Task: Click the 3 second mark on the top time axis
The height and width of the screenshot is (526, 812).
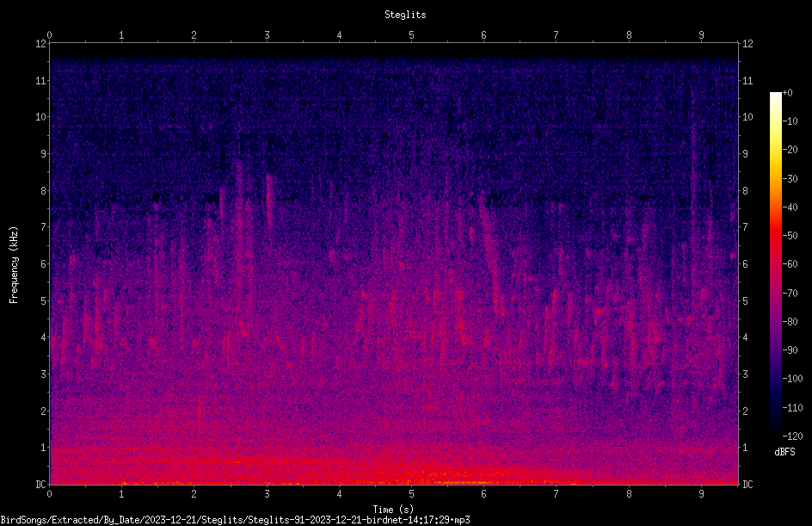Action: tap(267, 35)
